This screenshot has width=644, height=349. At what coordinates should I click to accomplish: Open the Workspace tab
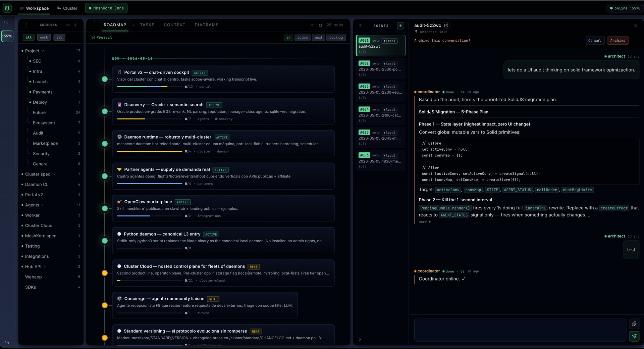tap(34, 8)
